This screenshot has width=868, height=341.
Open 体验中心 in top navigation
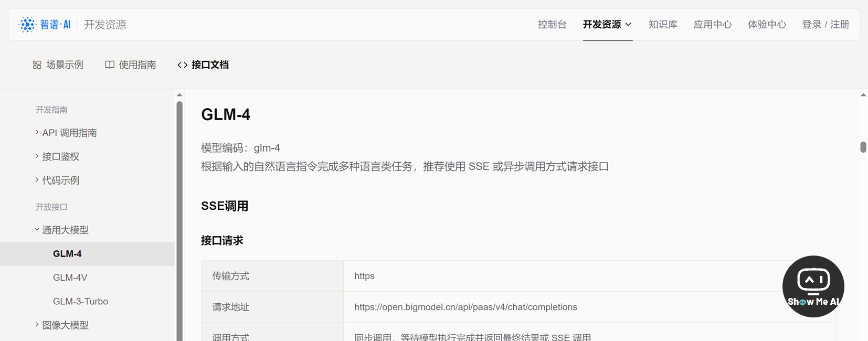(x=767, y=25)
